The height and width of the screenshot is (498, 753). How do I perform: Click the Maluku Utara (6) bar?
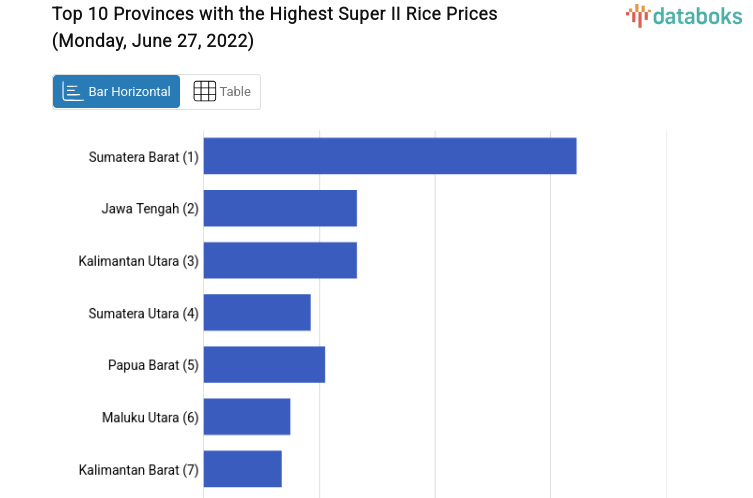tap(247, 416)
